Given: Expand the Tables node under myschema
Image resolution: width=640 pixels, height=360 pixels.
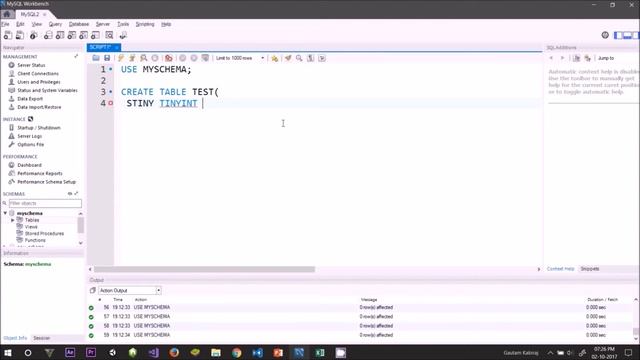Looking at the screenshot, I should click(13, 220).
